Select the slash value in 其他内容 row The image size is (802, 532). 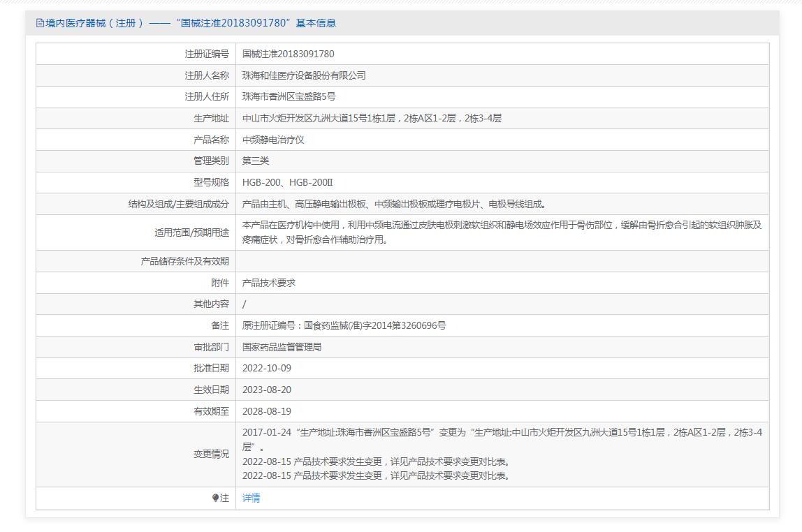[x=244, y=304]
